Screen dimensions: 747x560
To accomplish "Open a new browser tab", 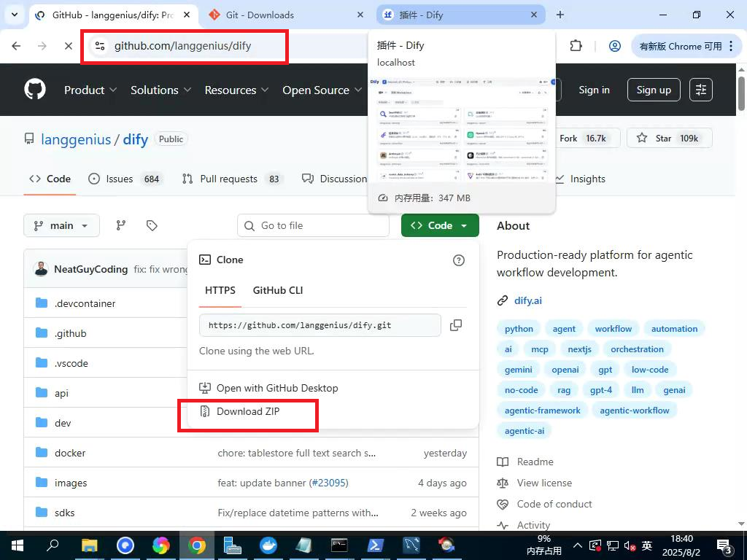I will pos(560,15).
